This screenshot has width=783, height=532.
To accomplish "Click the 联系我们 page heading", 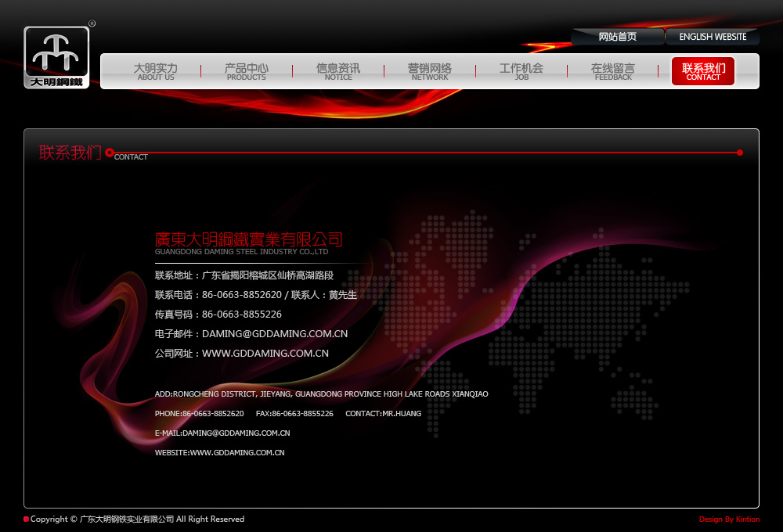I will [70, 153].
